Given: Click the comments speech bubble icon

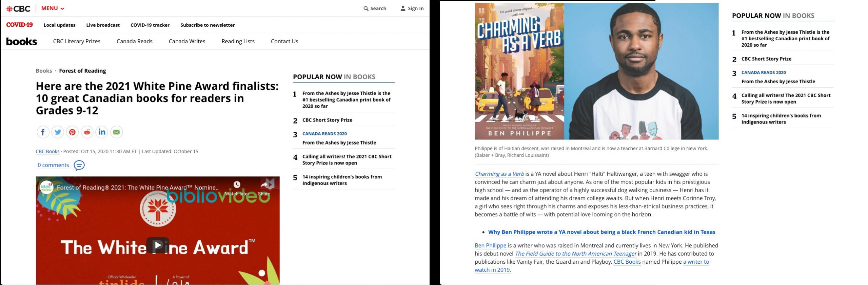Looking at the screenshot, I should pyautogui.click(x=79, y=166).
